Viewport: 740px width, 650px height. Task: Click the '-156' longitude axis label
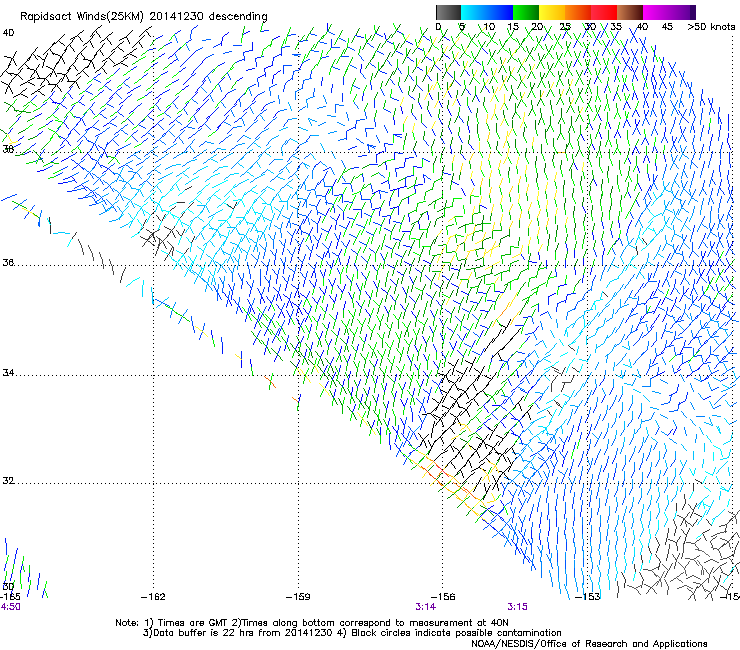tap(443, 597)
